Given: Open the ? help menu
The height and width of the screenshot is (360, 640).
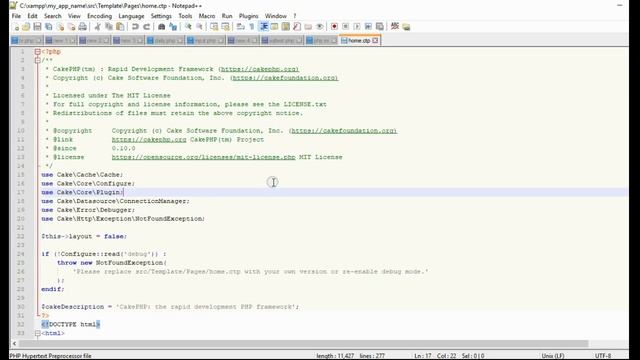Looking at the screenshot, I should pyautogui.click(x=295, y=16).
